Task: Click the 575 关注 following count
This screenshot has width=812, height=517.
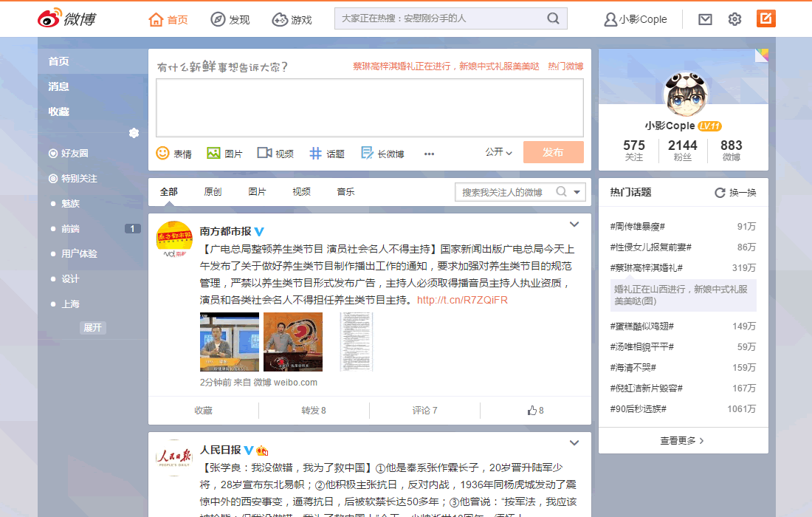Action: click(x=634, y=150)
